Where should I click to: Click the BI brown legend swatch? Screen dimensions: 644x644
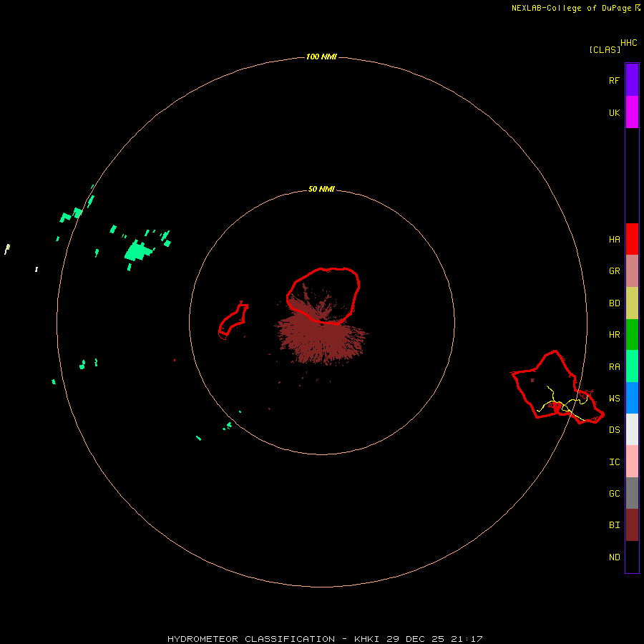pyautogui.click(x=632, y=525)
